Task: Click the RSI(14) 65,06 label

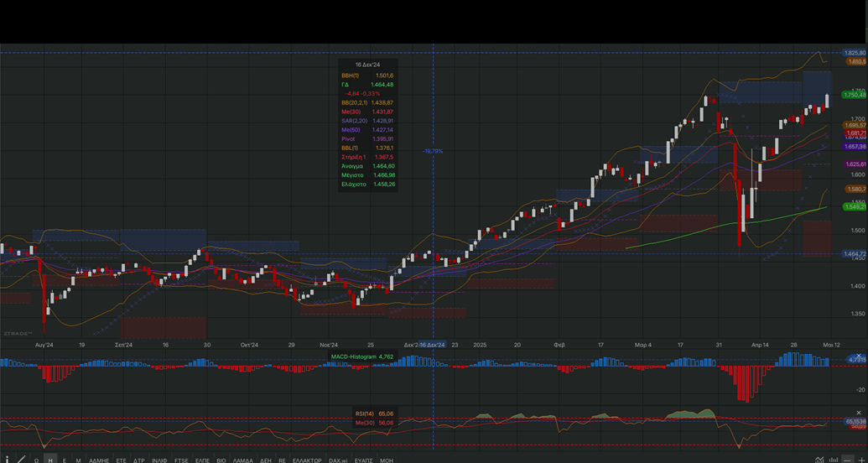Action: pyautogui.click(x=375, y=414)
